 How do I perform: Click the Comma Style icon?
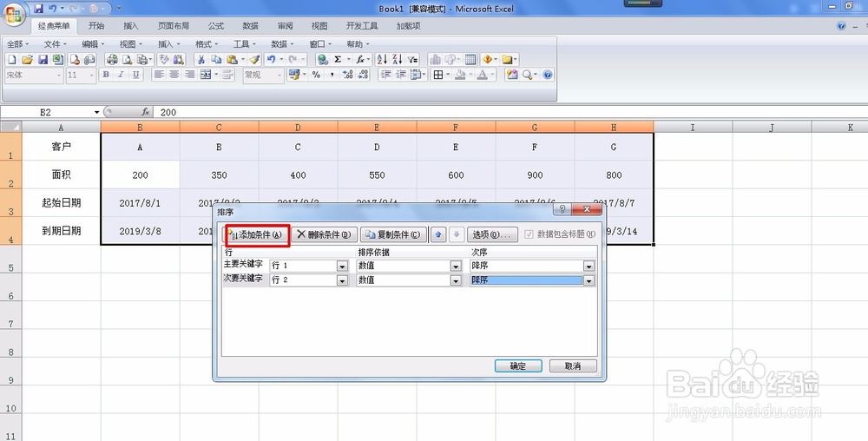tap(332, 75)
